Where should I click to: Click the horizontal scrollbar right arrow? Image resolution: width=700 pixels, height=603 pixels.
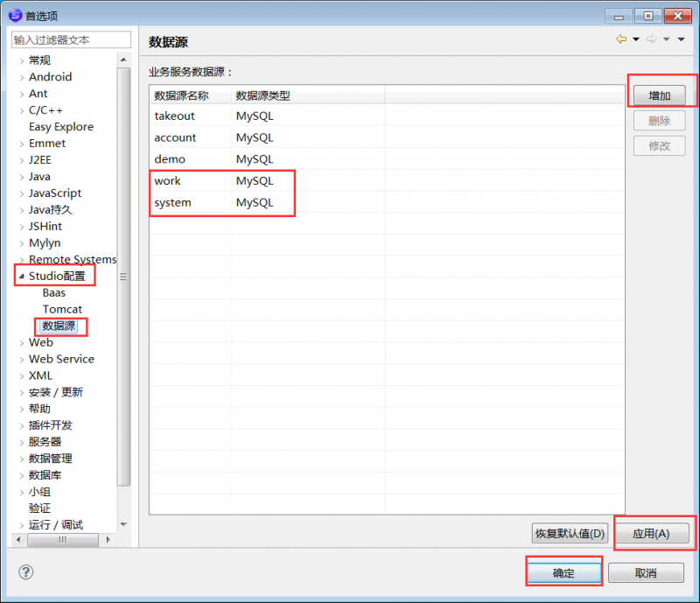[108, 540]
